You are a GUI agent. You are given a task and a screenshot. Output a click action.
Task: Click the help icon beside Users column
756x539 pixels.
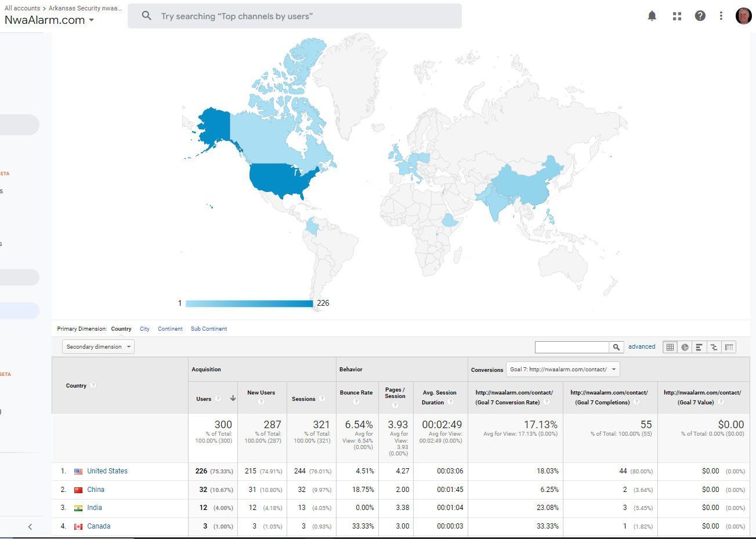pos(218,399)
